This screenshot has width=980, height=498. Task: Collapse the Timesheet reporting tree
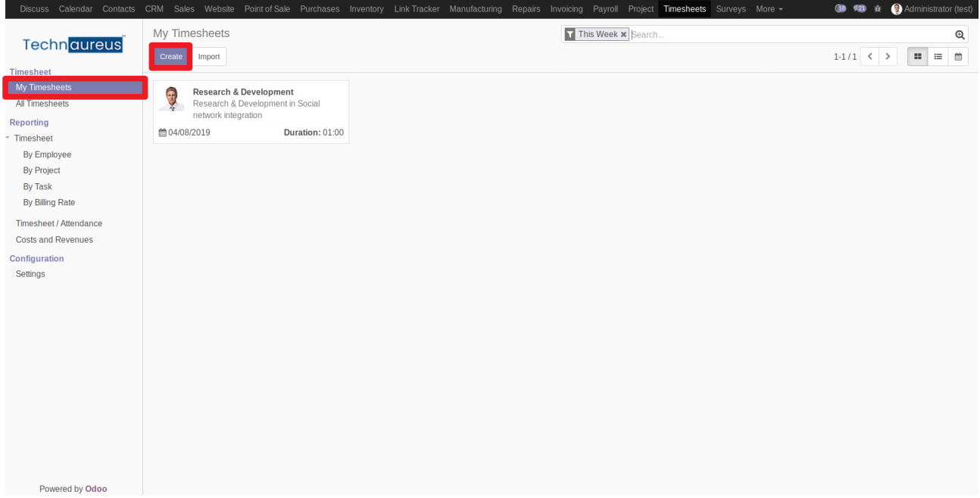pos(7,139)
